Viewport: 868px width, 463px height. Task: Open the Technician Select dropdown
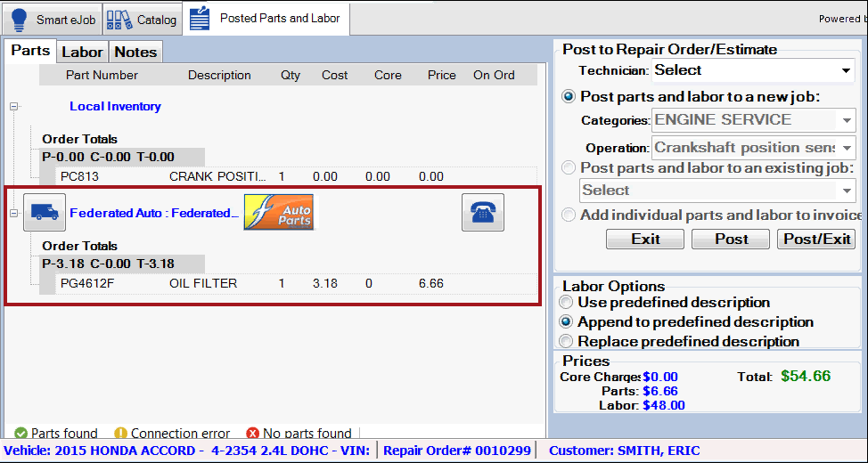tap(753, 71)
